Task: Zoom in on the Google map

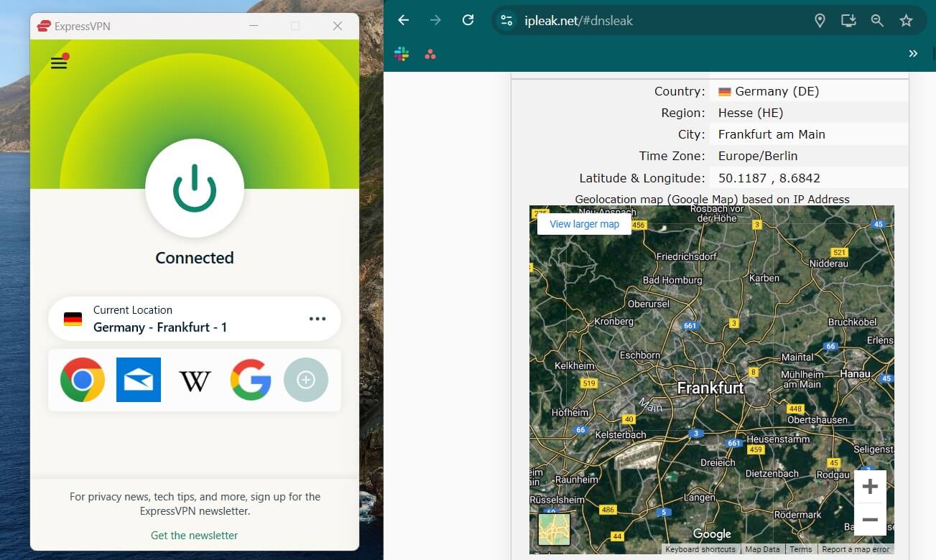Action: (870, 487)
